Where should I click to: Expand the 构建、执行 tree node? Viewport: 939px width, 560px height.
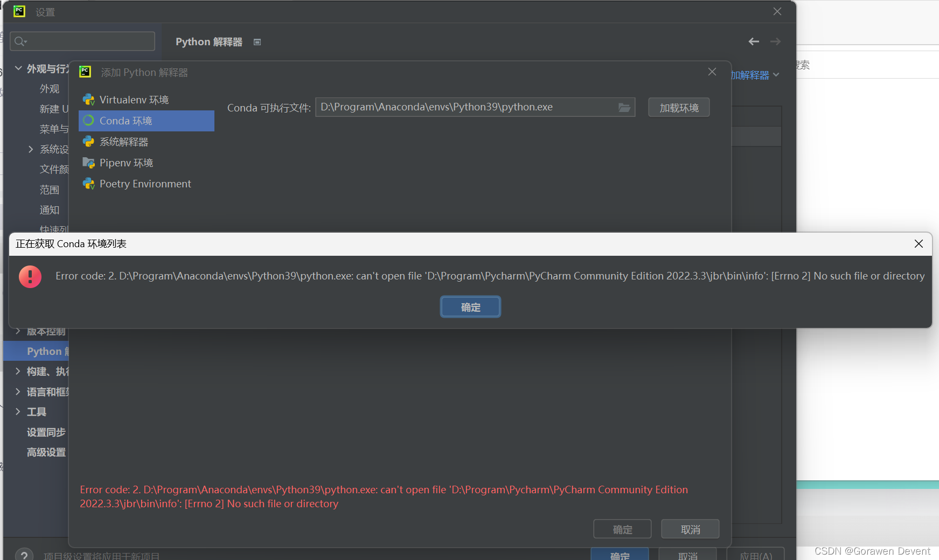coord(18,371)
